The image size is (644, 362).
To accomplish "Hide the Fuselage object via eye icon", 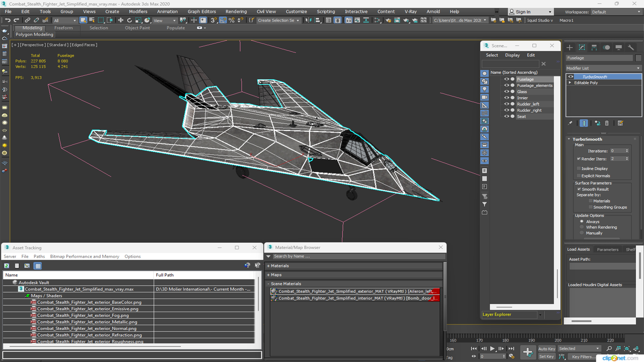I will pyautogui.click(x=506, y=79).
